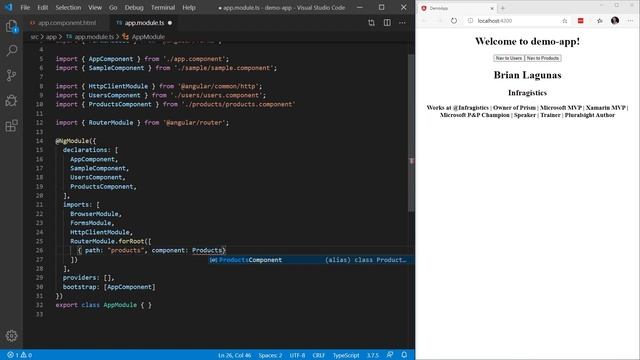The image size is (640, 360).
Task: Click the Brian Lagunas heading in browser
Action: [527, 75]
